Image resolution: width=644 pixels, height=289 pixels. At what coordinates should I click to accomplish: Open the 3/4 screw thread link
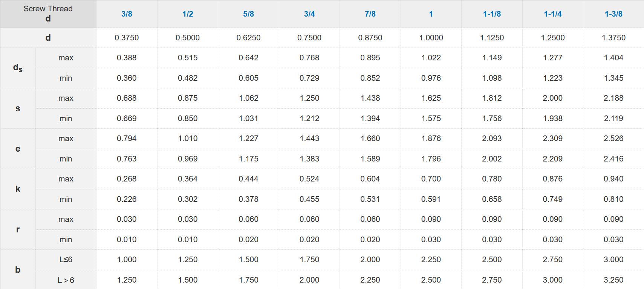click(309, 14)
